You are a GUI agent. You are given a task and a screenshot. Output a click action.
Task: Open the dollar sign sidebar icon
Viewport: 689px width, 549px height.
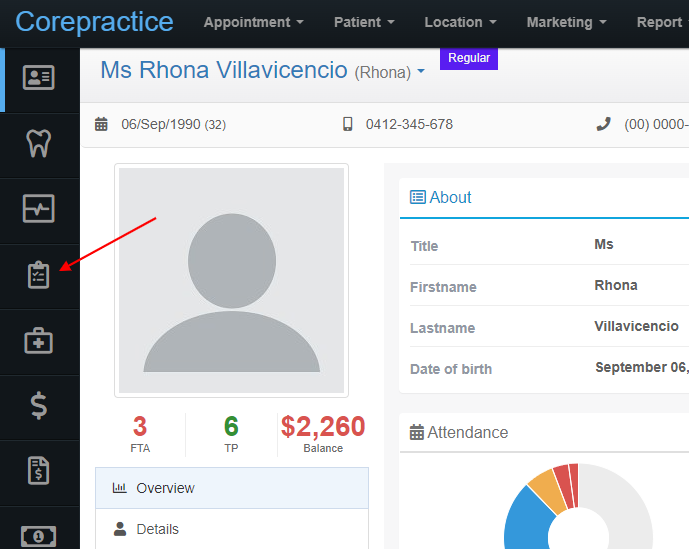(x=39, y=405)
